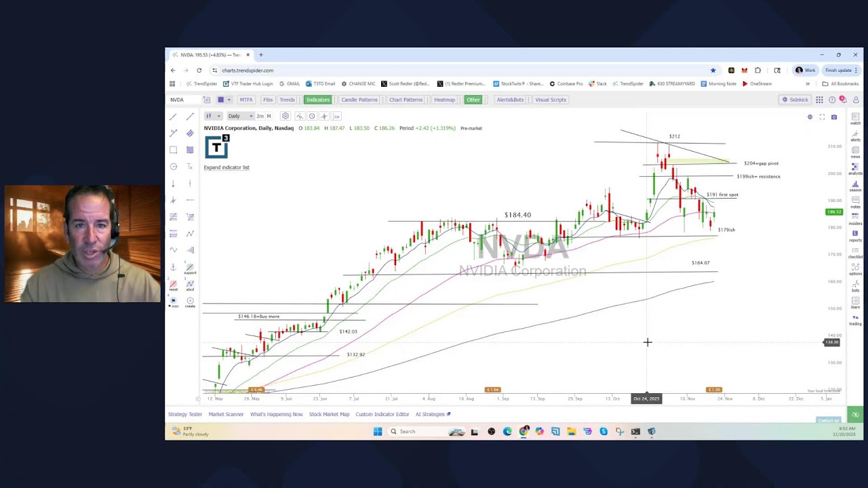Pick the circle drawing tool
868x488 pixels.
[173, 167]
